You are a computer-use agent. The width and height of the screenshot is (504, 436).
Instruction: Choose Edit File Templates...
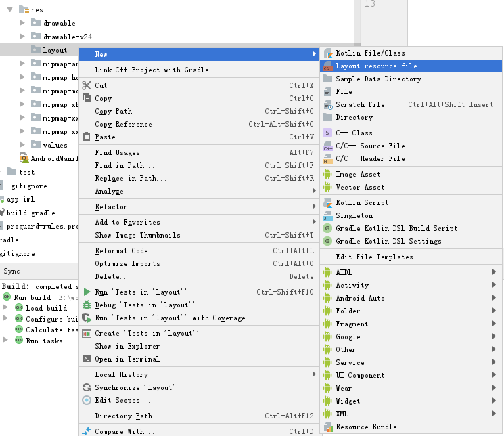(x=411, y=257)
